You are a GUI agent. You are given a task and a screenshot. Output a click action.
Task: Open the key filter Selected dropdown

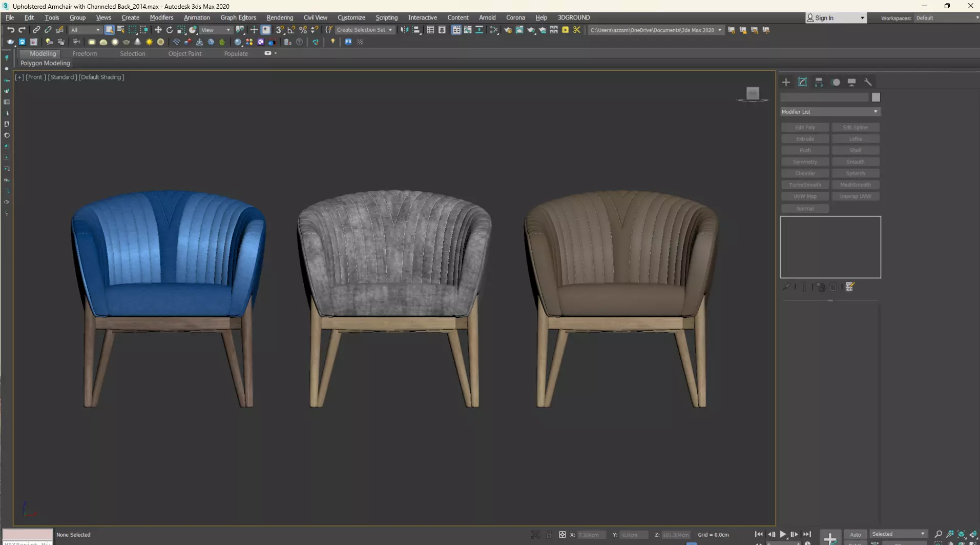click(x=898, y=534)
